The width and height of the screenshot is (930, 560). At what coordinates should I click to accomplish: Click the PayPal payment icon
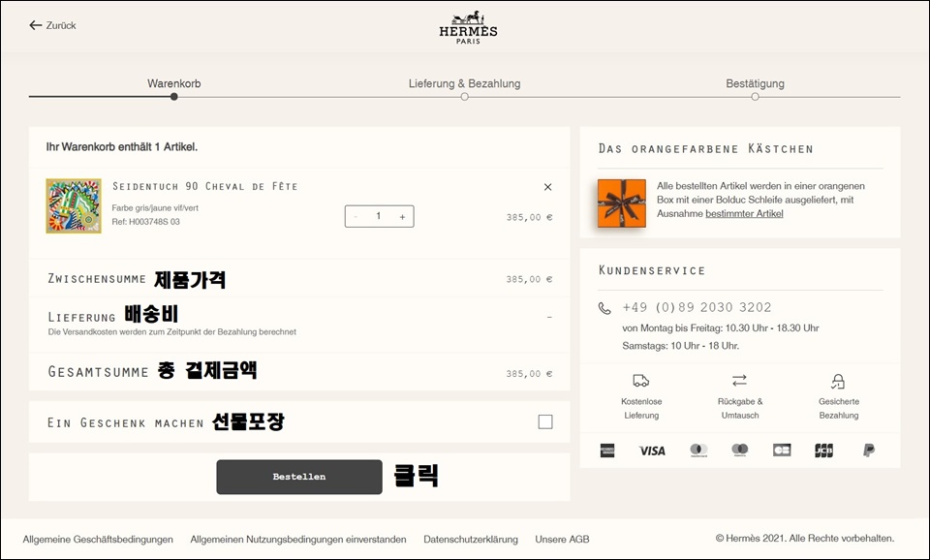(868, 451)
